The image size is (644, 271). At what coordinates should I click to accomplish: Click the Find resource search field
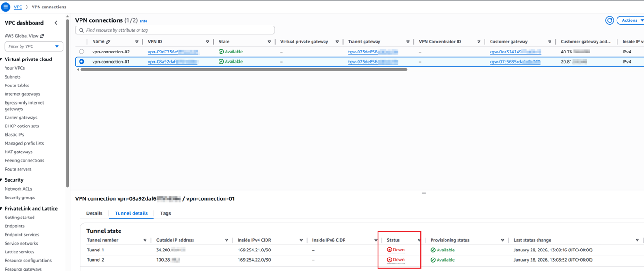pyautogui.click(x=175, y=30)
